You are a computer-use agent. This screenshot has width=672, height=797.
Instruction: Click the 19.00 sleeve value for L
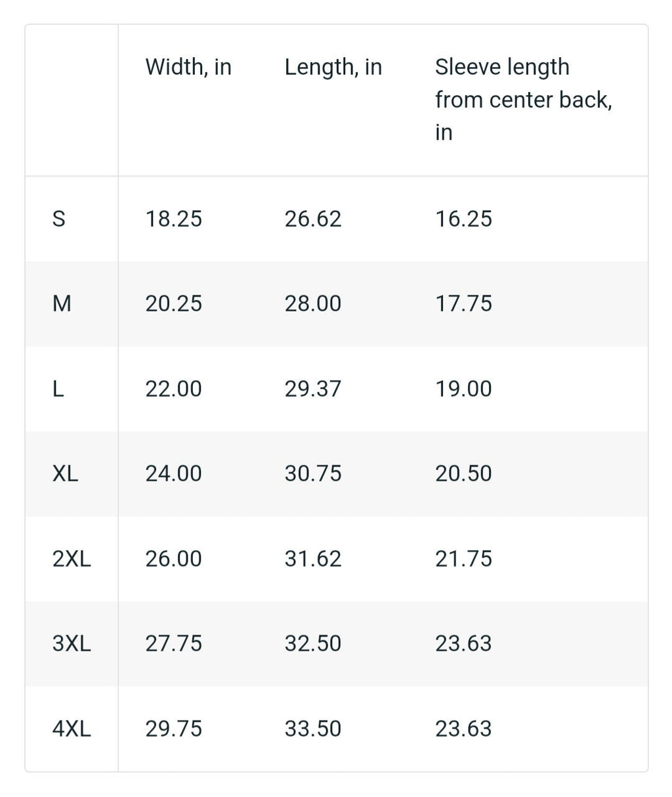(463, 389)
